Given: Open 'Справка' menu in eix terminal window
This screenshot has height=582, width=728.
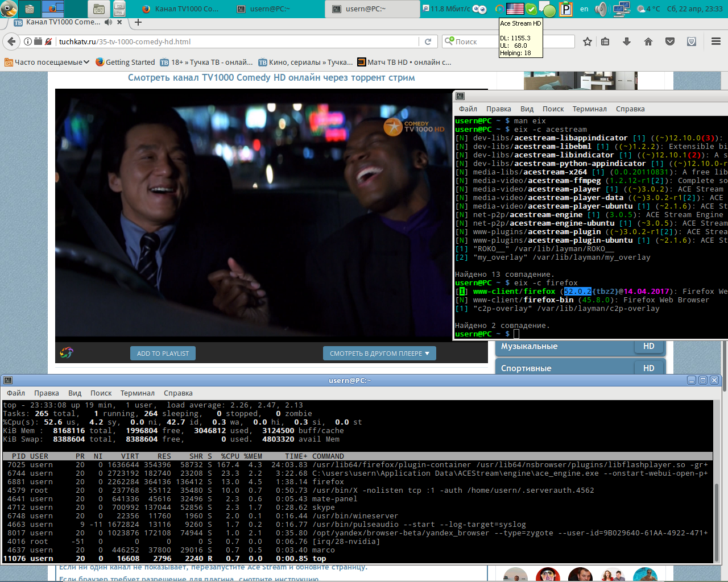Looking at the screenshot, I should click(x=630, y=109).
